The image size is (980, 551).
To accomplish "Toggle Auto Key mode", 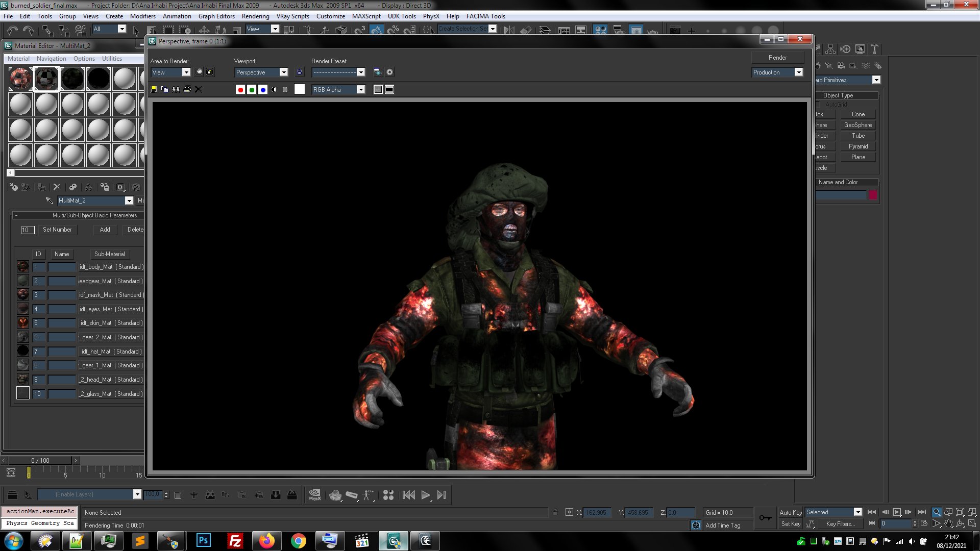I will point(790,513).
